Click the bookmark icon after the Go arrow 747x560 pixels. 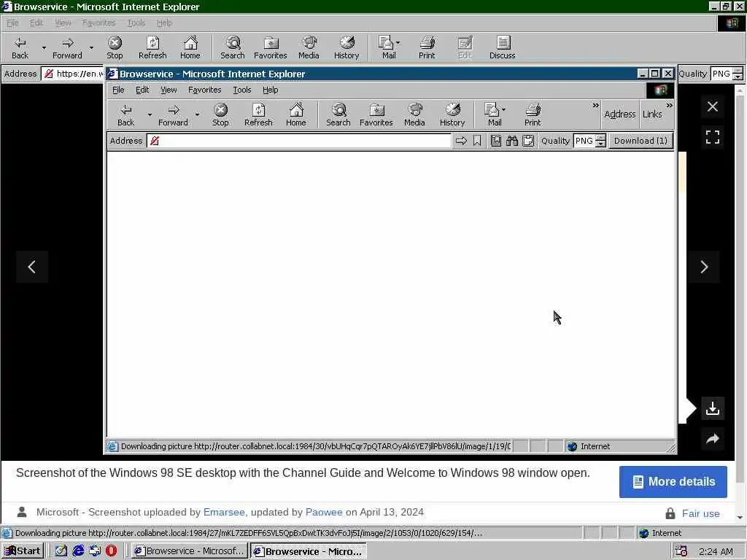477,141
